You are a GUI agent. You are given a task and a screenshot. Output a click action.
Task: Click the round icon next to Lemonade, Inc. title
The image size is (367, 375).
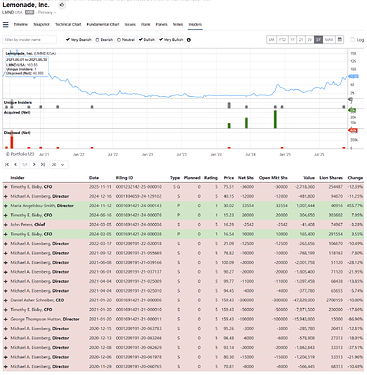pos(62,5)
